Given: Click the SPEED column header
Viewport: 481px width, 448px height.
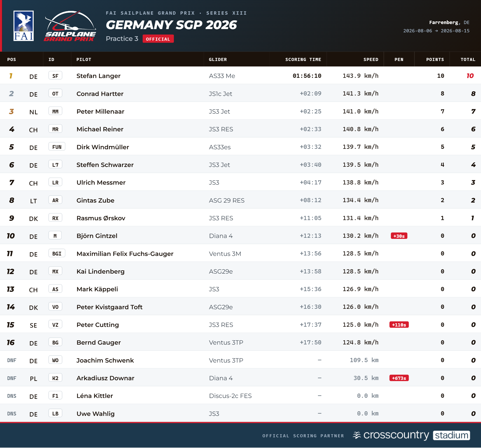Looking at the screenshot, I should coord(371,59).
